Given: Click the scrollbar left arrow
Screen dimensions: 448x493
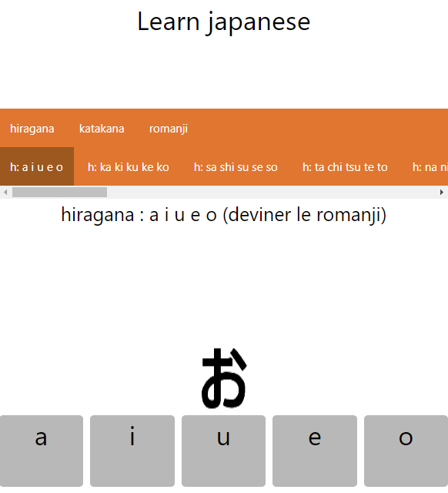Looking at the screenshot, I should point(5,192).
